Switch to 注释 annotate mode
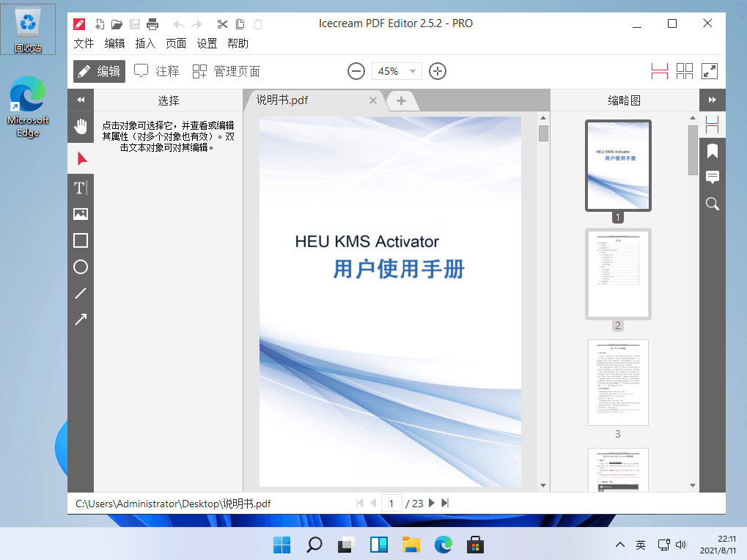The height and width of the screenshot is (560, 747). 157,71
